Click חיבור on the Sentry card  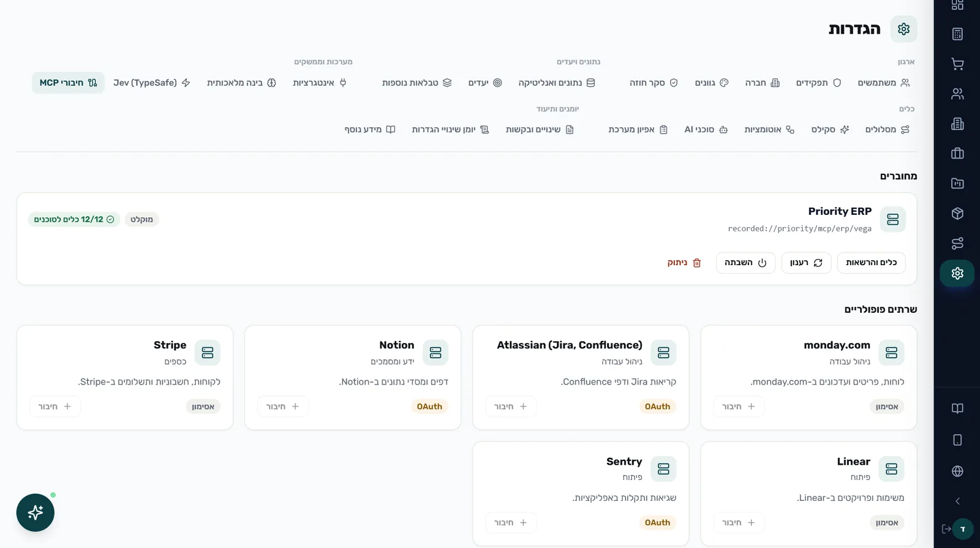tap(511, 523)
